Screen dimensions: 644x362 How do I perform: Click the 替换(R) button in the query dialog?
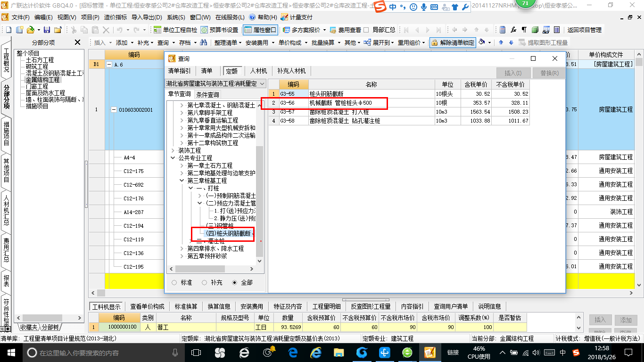pos(549,73)
